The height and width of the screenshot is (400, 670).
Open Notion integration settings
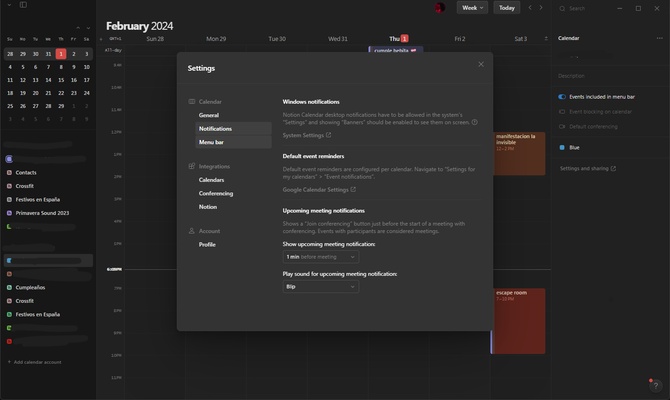[x=233, y=207]
